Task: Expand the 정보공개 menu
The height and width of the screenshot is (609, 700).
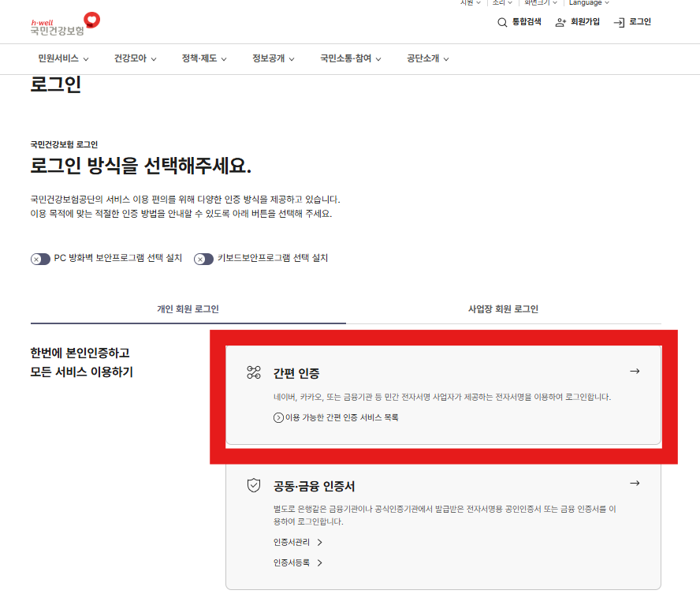Action: (274, 58)
